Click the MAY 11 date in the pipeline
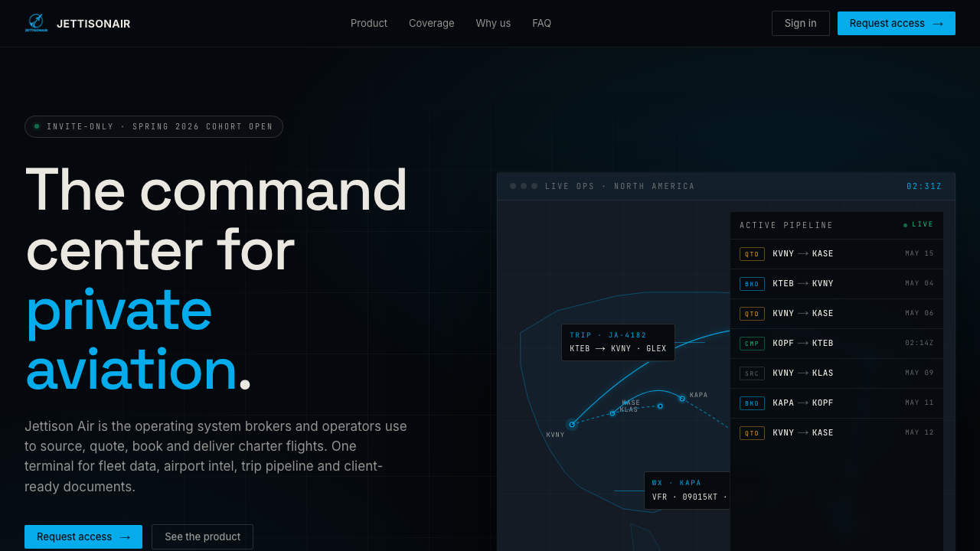 tap(920, 403)
